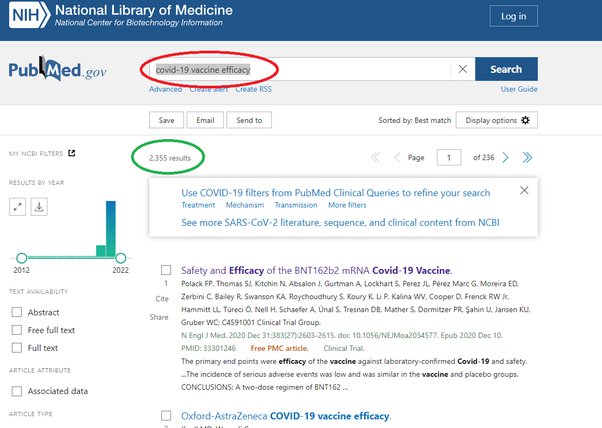This screenshot has height=428, width=602.
Task: Open Use COVID-19 filters from Clinical Queries link
Action: pyautogui.click(x=336, y=193)
